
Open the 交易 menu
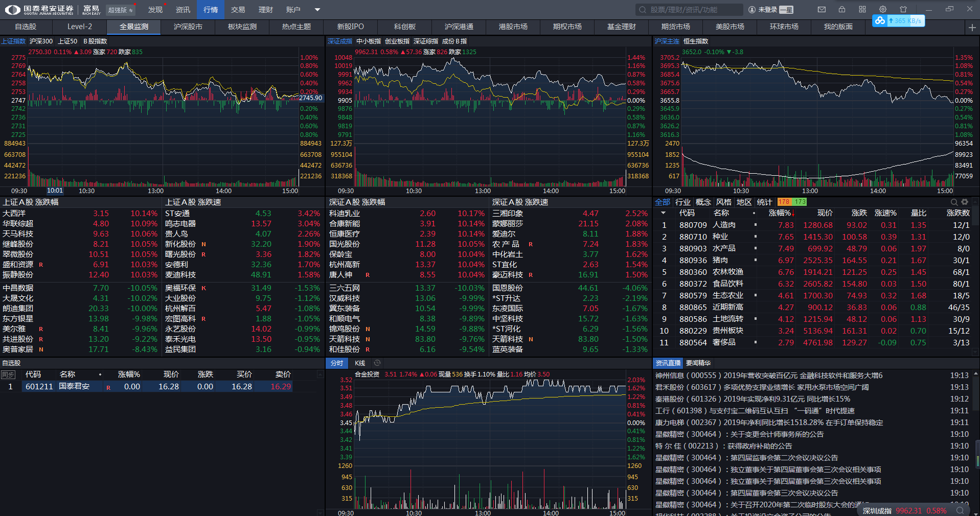tap(238, 10)
